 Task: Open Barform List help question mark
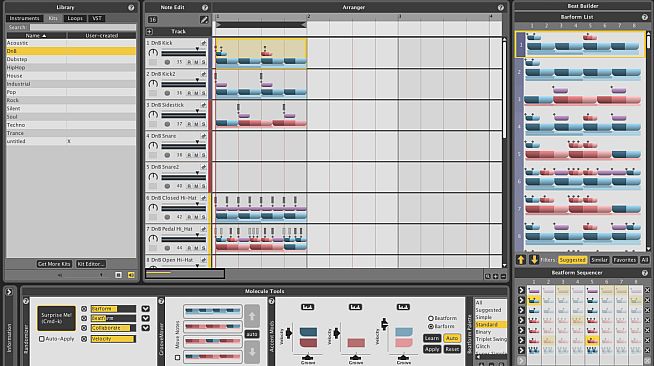pos(644,17)
